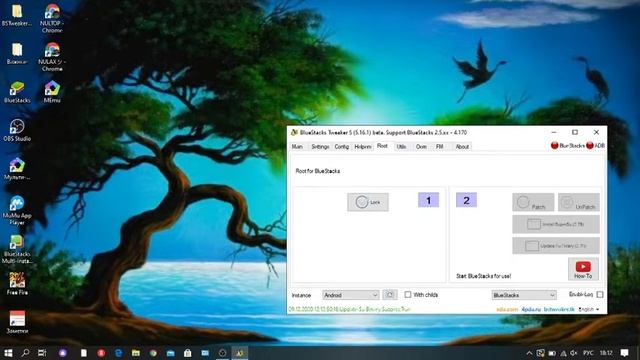640x360 pixels.
Task: Open the FM tab
Action: (440, 147)
